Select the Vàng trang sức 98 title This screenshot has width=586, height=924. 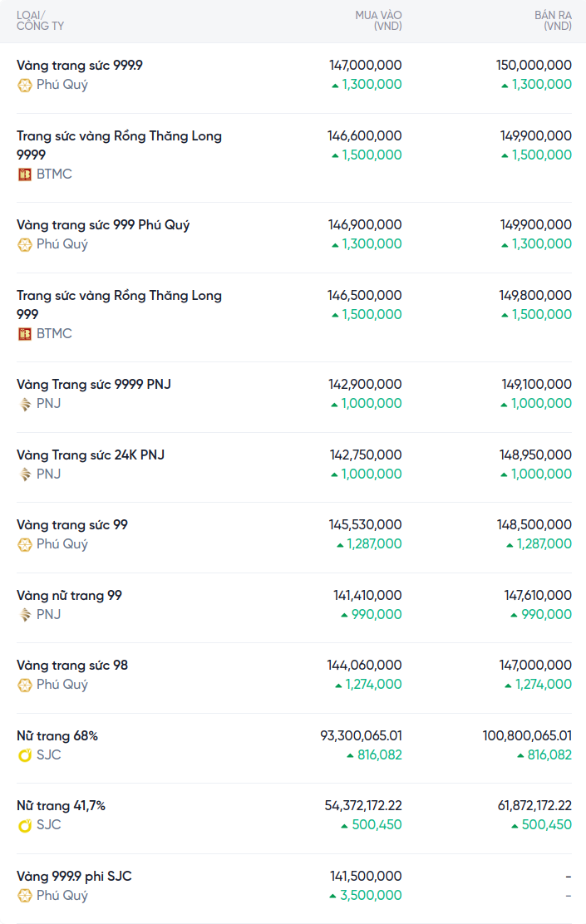tap(72, 665)
